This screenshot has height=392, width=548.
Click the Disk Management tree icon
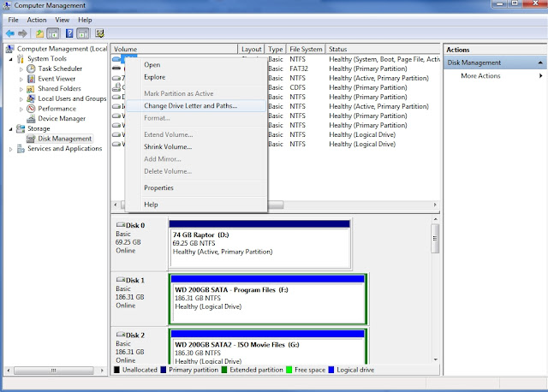pyautogui.click(x=32, y=139)
